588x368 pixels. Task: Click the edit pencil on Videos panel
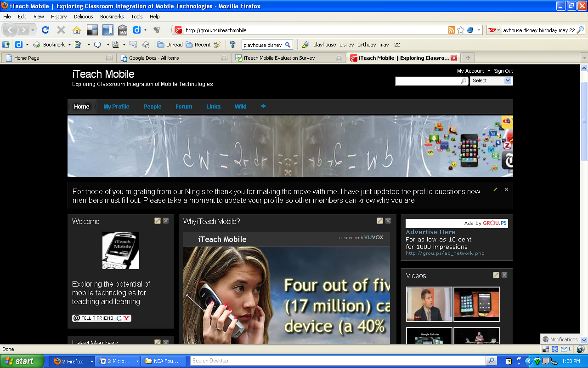point(496,275)
